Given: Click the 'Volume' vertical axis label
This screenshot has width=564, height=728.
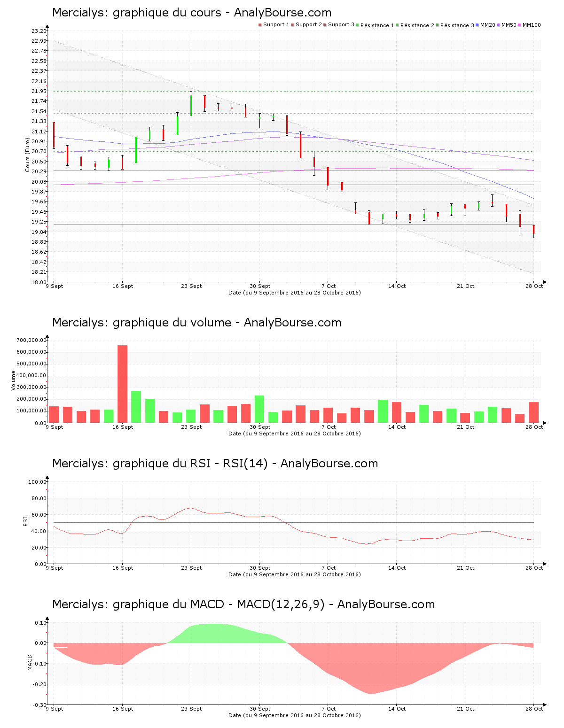Looking at the screenshot, I should pos(13,380).
